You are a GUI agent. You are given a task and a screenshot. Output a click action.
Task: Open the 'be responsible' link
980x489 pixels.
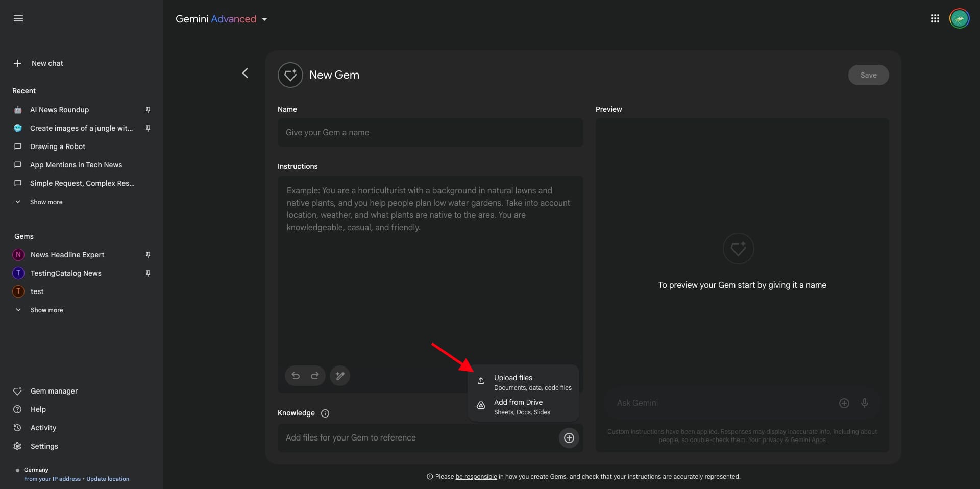point(476,477)
